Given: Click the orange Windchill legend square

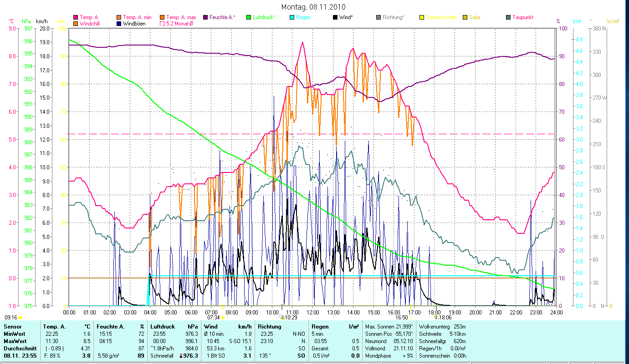Looking at the screenshot, I should (75, 24).
